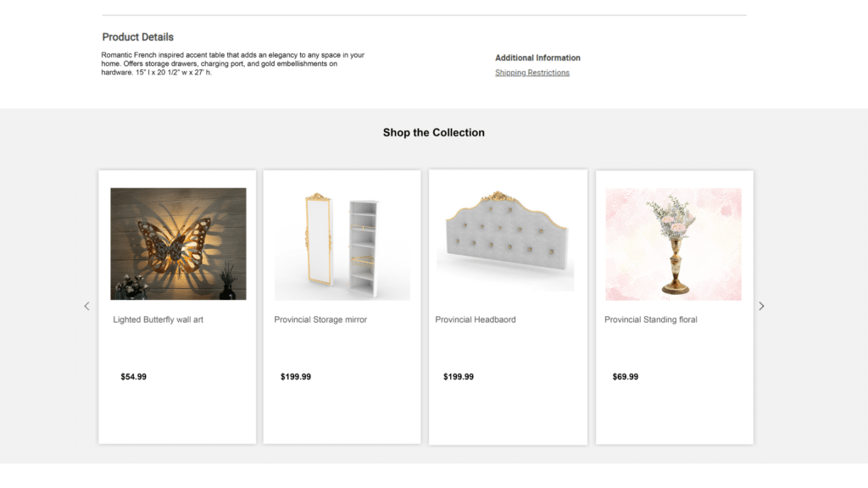Click the Additional Information heading
Viewport: 868px width, 488px height.
pos(537,58)
